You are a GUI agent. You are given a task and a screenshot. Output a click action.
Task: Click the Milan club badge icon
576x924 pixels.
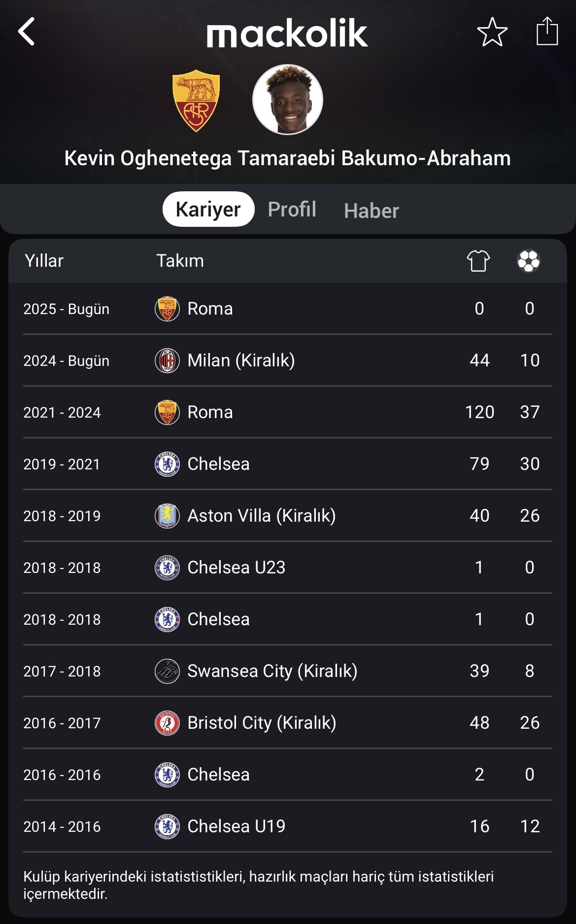(167, 360)
